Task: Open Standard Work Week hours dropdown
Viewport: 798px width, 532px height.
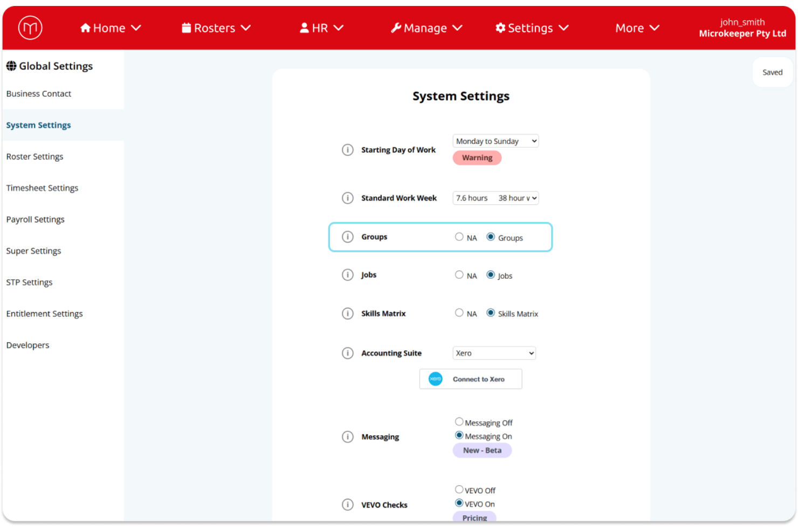Action: point(496,198)
